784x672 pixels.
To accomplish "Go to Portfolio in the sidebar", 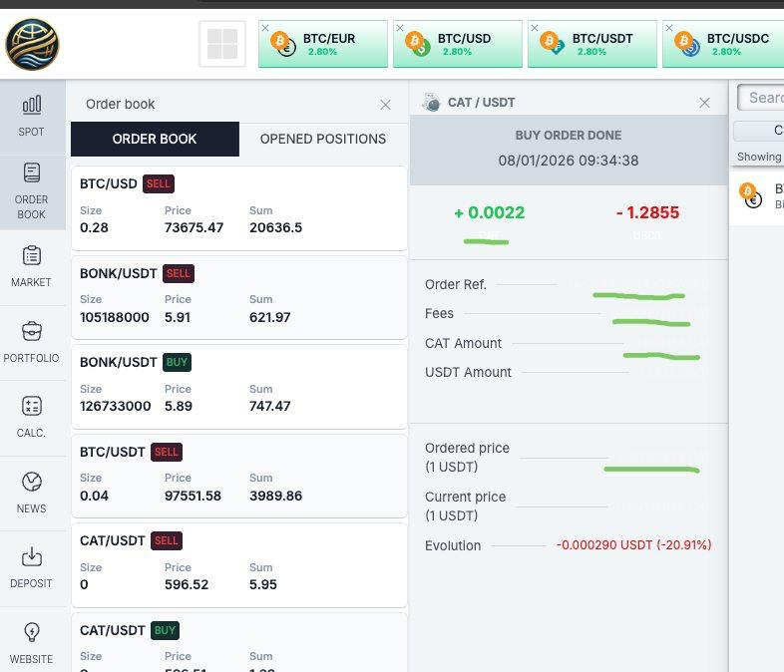I will (x=31, y=342).
